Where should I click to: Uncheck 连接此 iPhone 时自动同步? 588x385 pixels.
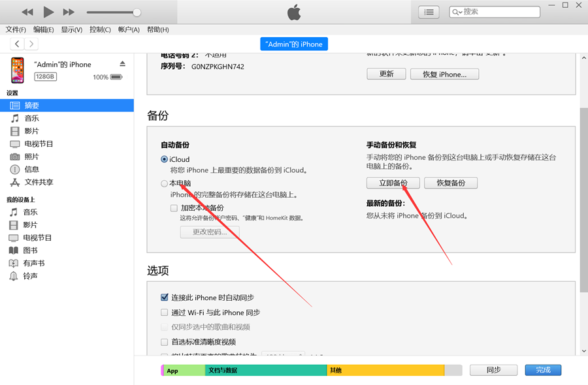[x=164, y=298]
